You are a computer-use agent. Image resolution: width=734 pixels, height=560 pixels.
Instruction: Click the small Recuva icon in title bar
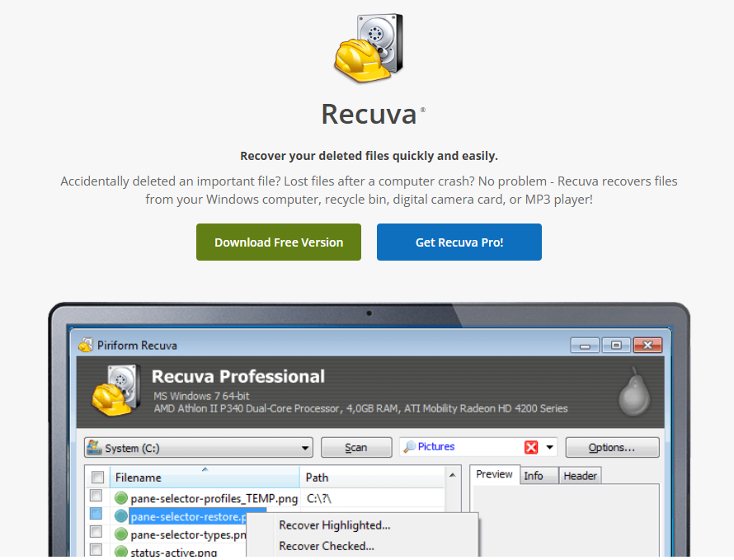pyautogui.click(x=86, y=346)
